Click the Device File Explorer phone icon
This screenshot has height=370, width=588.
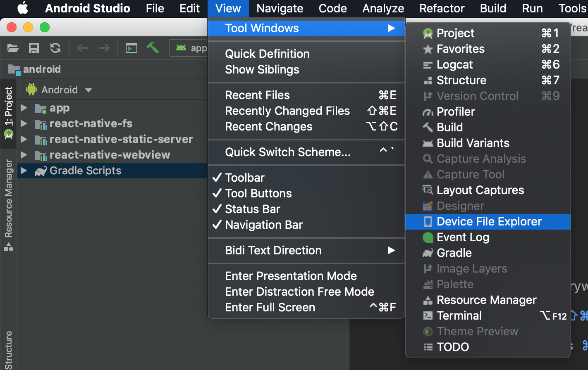(x=428, y=222)
